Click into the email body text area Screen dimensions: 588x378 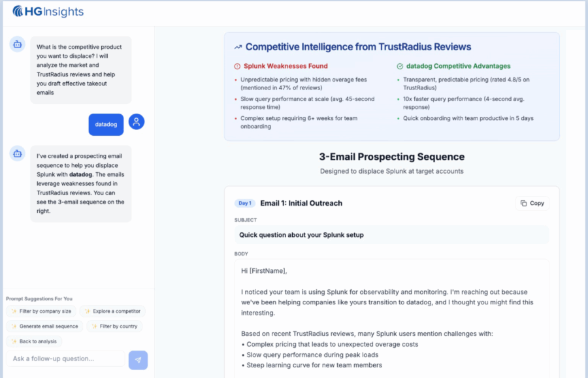click(x=391, y=319)
